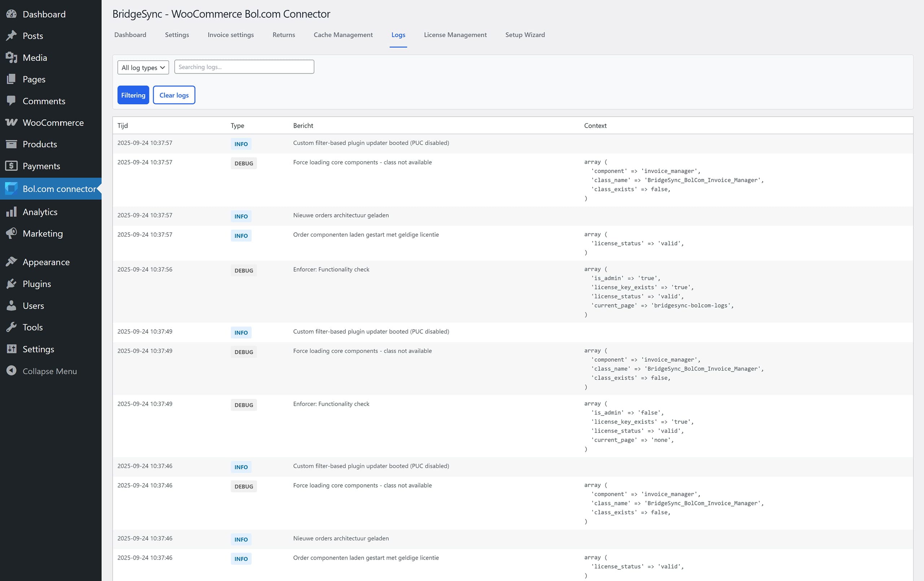Open Appearance with the paintbrush icon
Image resolution: width=924 pixels, height=581 pixels.
click(11, 262)
